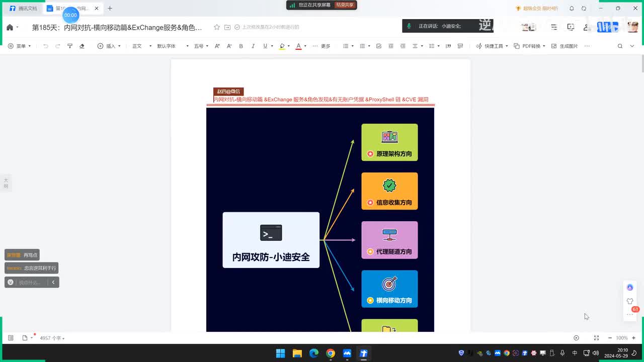Zoom in with the plus button

633,338
